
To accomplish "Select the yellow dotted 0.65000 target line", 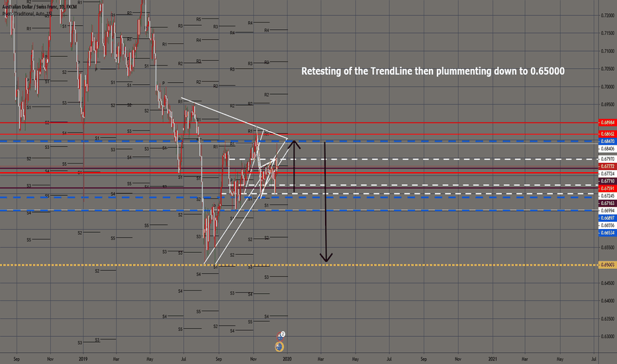I will pos(430,265).
